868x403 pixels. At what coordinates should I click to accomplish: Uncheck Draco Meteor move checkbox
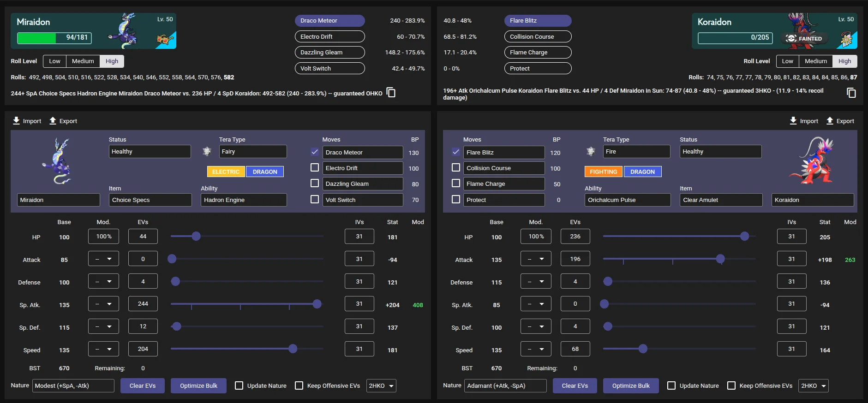pyautogui.click(x=315, y=152)
